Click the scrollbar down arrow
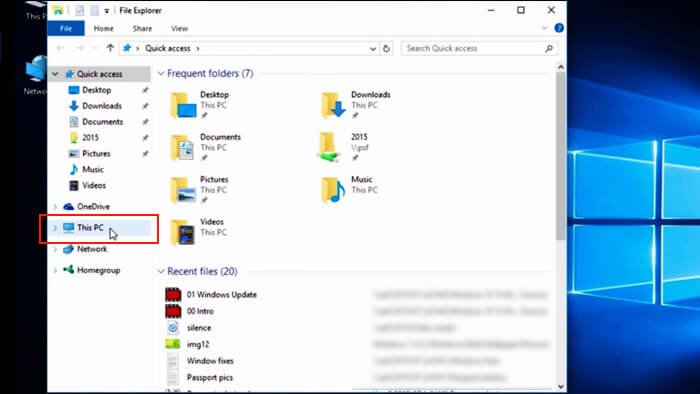 click(561, 387)
